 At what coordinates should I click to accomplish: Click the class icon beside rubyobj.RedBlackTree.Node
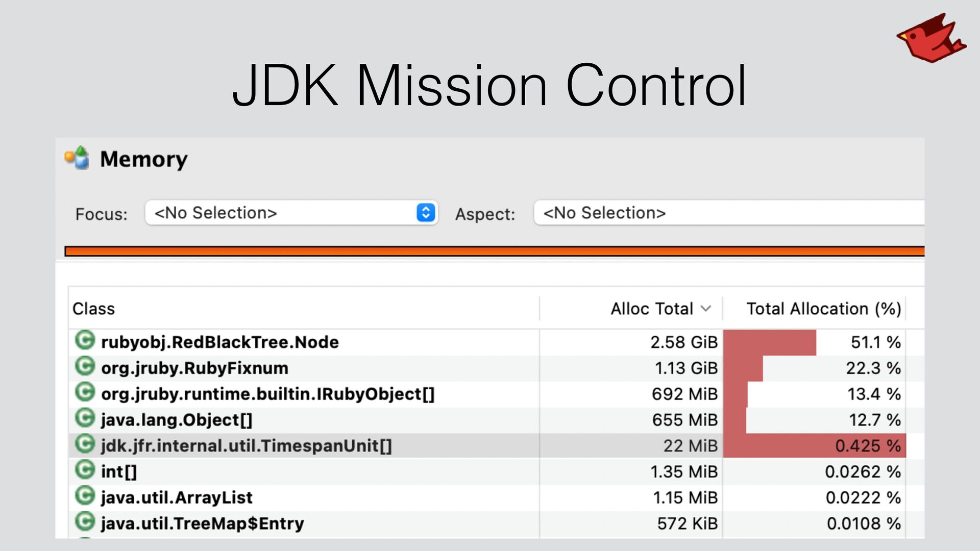click(85, 340)
